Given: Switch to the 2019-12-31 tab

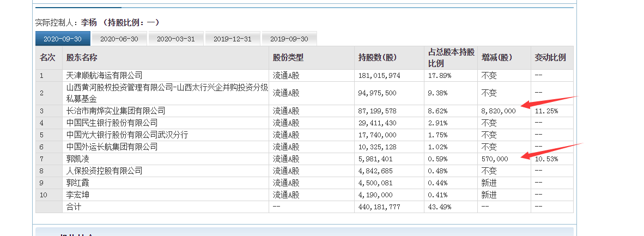Looking at the screenshot, I should point(233,39).
